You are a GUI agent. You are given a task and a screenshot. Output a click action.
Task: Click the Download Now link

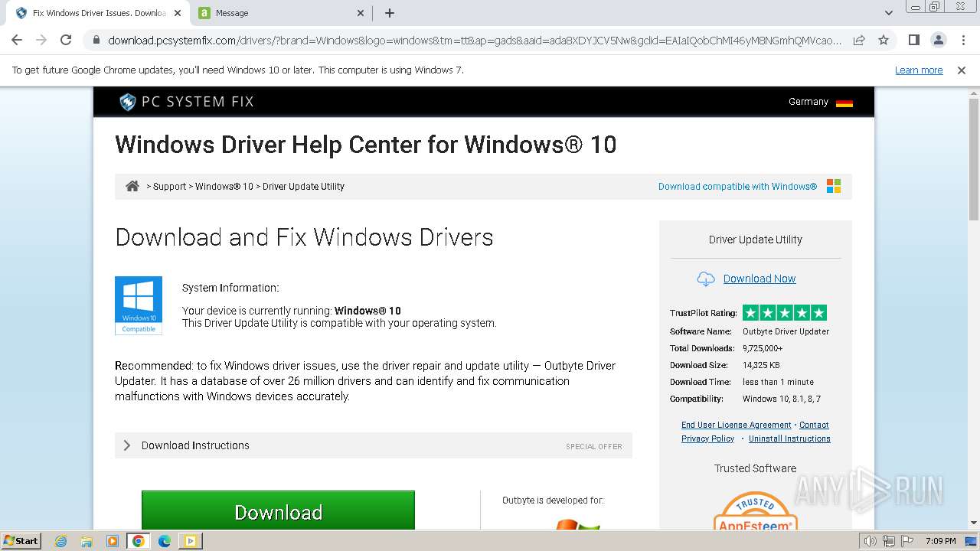tap(759, 279)
